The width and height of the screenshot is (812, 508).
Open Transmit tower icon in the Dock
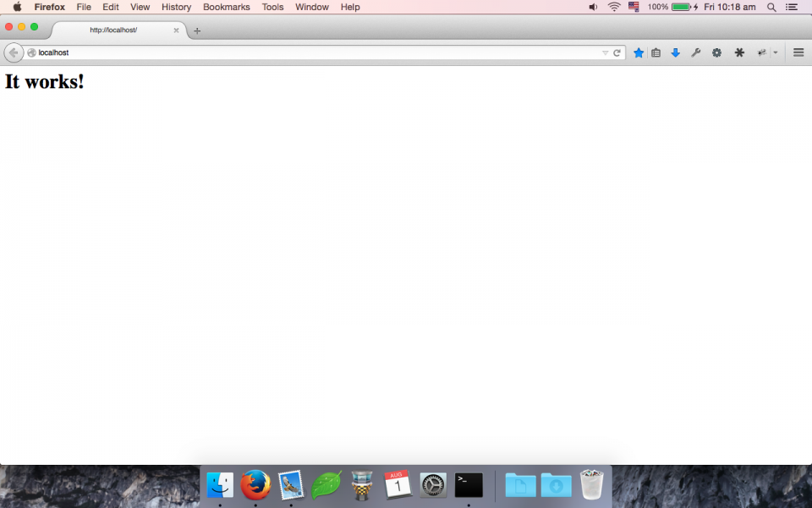coord(361,485)
